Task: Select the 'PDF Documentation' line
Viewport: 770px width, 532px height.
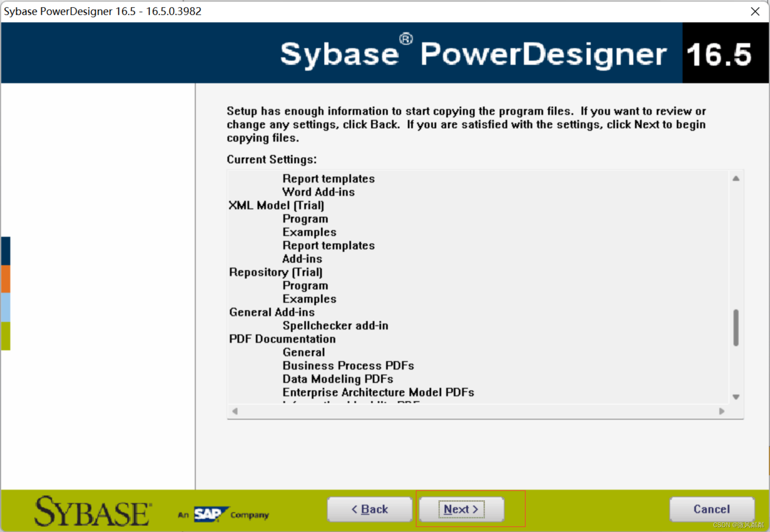Action: (282, 339)
